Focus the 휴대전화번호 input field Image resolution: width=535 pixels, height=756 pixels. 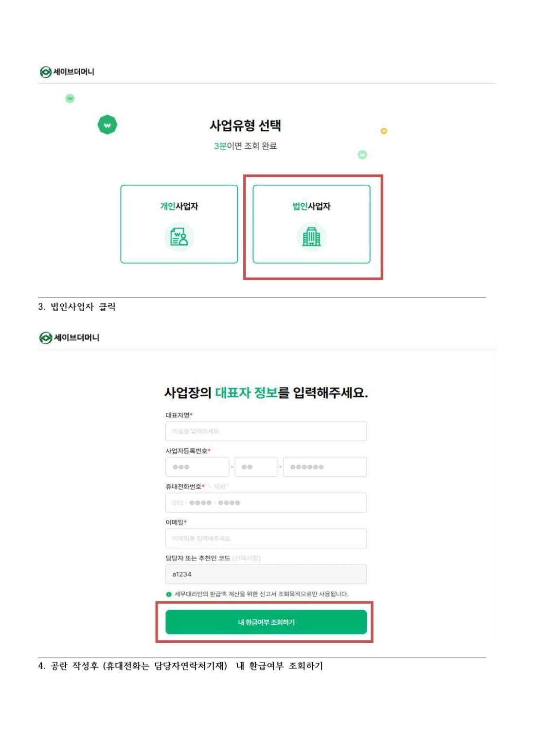[266, 503]
